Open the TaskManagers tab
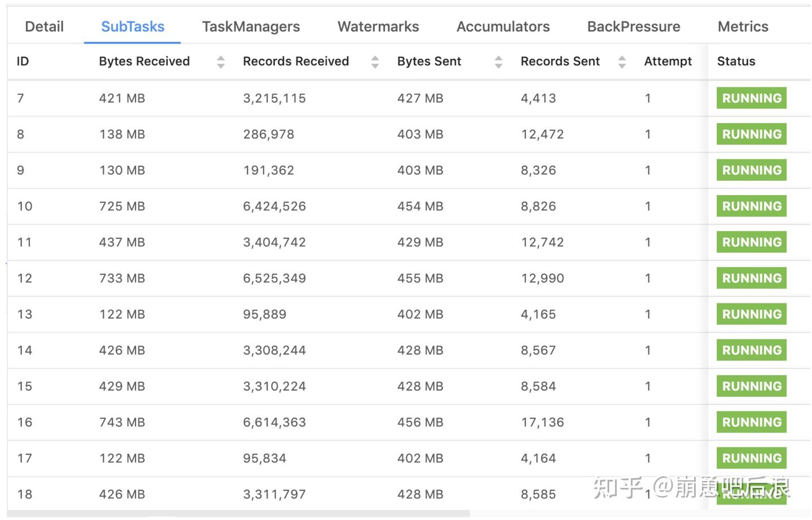The image size is (812, 520). point(250,26)
